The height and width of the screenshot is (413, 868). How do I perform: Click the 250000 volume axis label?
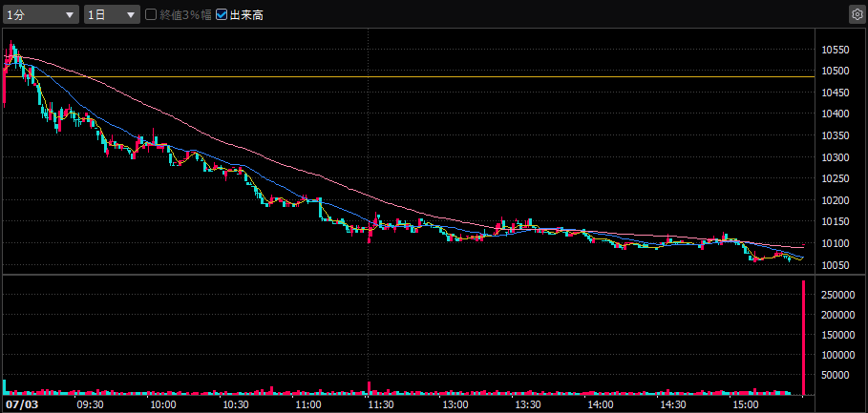pos(837,296)
